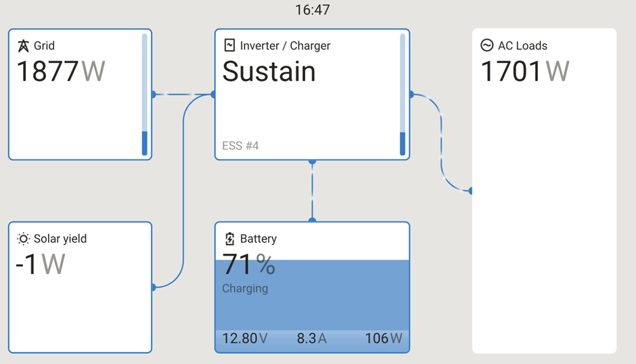Click the Battery charging icon
The height and width of the screenshot is (364, 636).
[229, 239]
